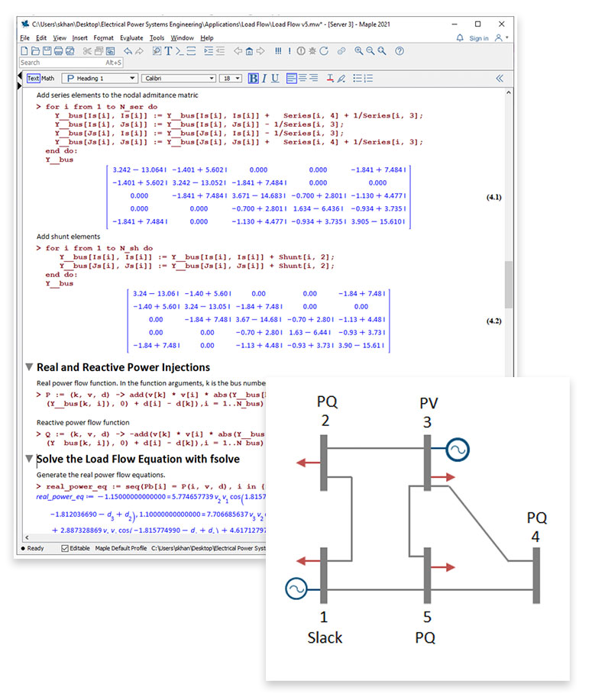Click the Bold formatting icon
This screenshot has height=700, width=592.
254,79
